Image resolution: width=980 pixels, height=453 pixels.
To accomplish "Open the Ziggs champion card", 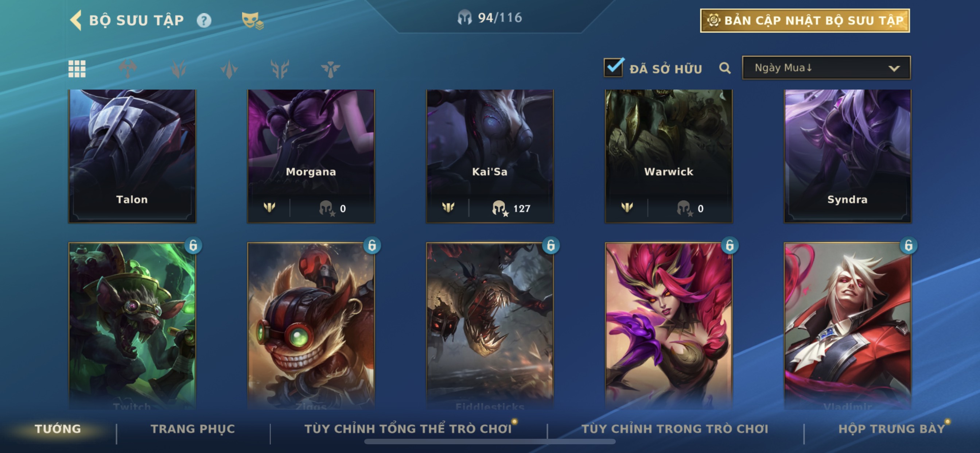I will (311, 326).
